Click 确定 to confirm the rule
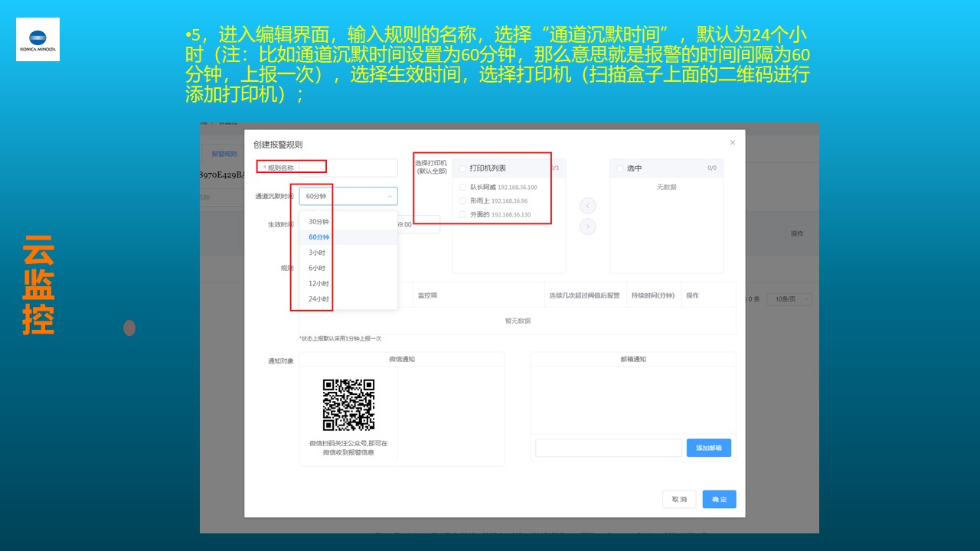This screenshot has width=980, height=551. (719, 499)
